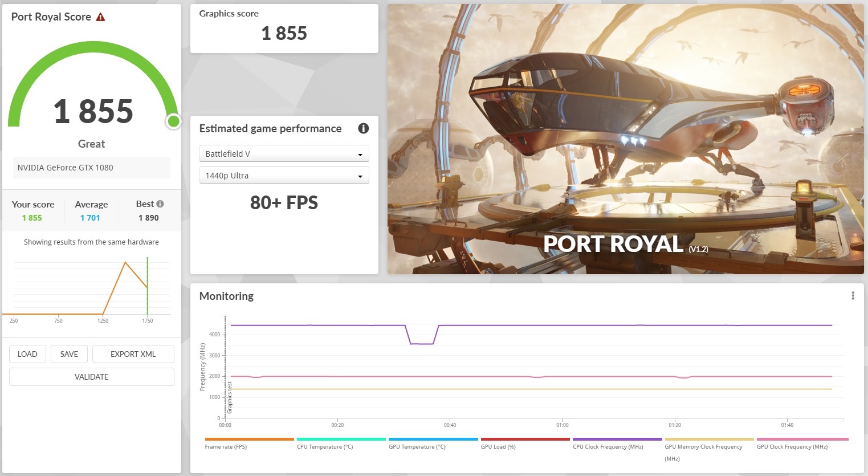Open the 1440p Ultra resolution dropdown
The width and height of the screenshot is (868, 476).
pyautogui.click(x=284, y=176)
